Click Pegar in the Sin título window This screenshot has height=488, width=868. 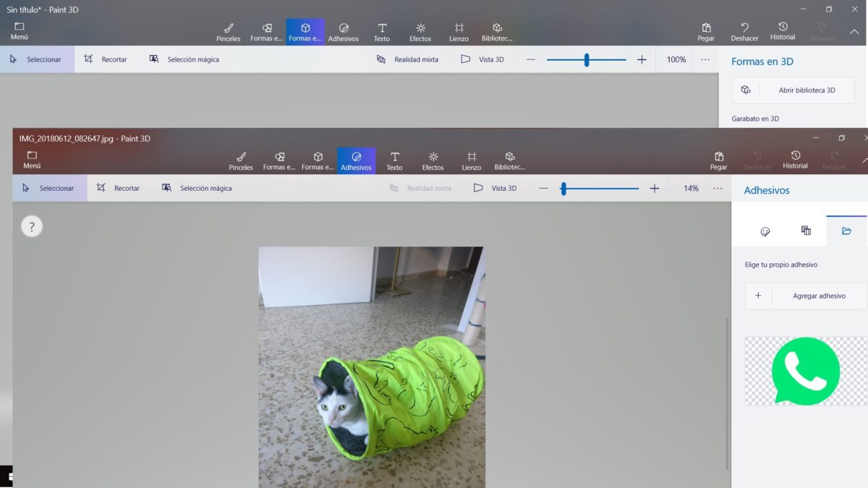coord(706,32)
